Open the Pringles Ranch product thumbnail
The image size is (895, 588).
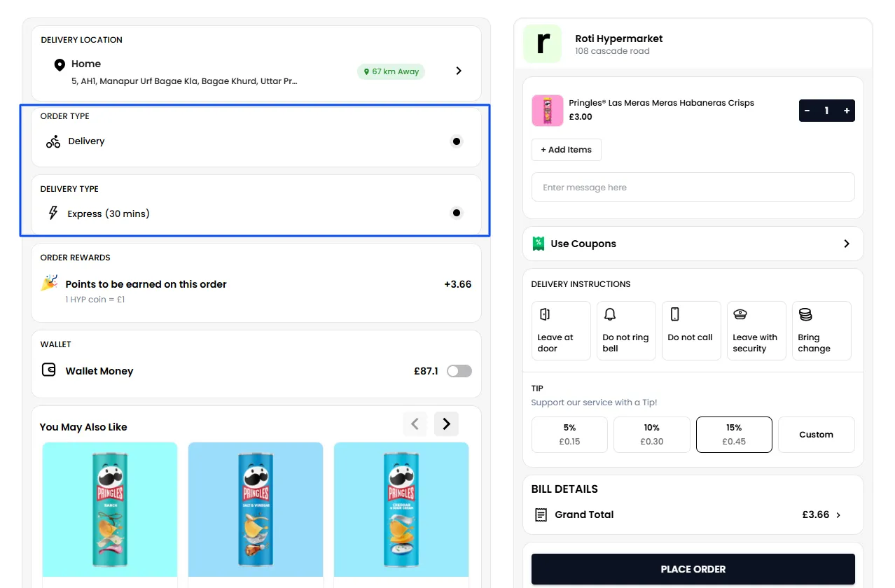pyautogui.click(x=110, y=510)
